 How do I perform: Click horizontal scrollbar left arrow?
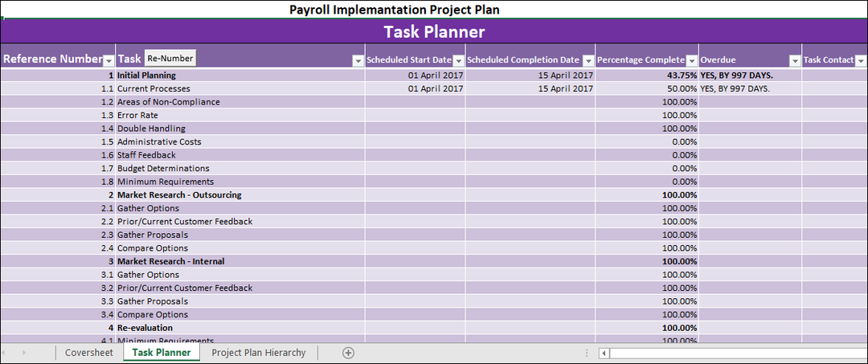pos(604,353)
